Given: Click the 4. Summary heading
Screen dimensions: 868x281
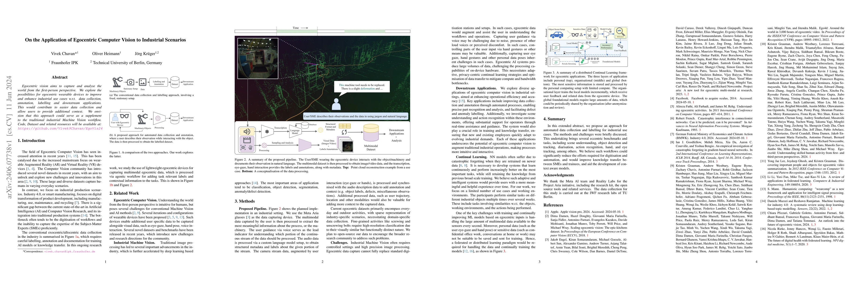Looking at the screenshot, I should 554,119.
